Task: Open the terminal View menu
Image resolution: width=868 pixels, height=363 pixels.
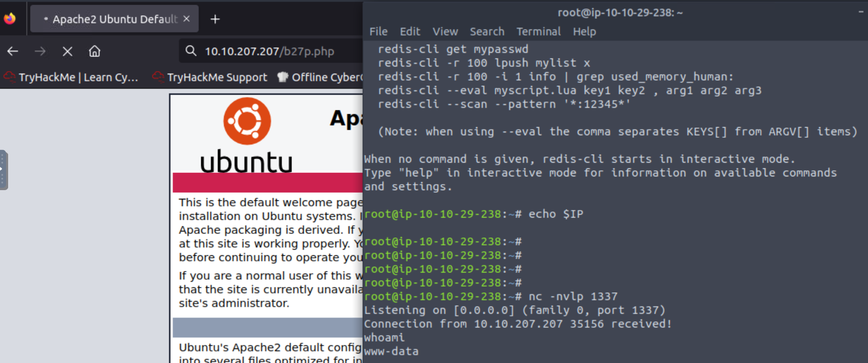Action: 445,32
